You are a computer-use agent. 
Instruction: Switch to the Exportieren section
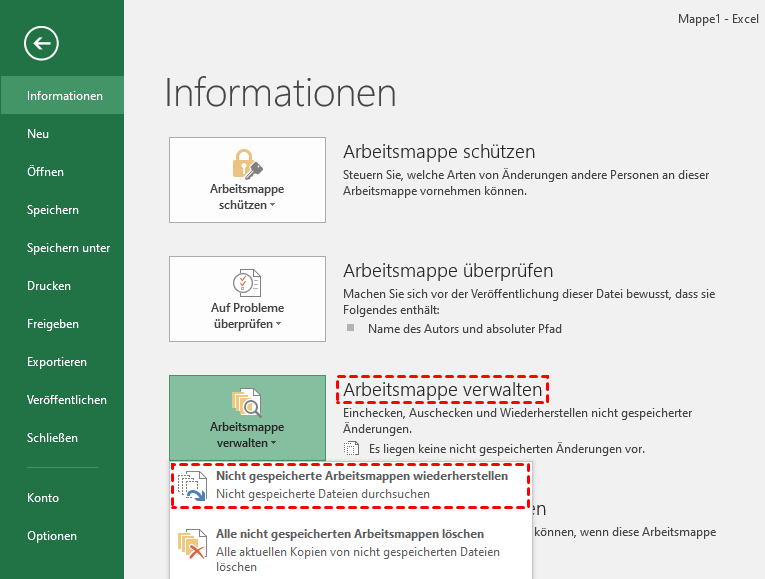click(x=57, y=362)
